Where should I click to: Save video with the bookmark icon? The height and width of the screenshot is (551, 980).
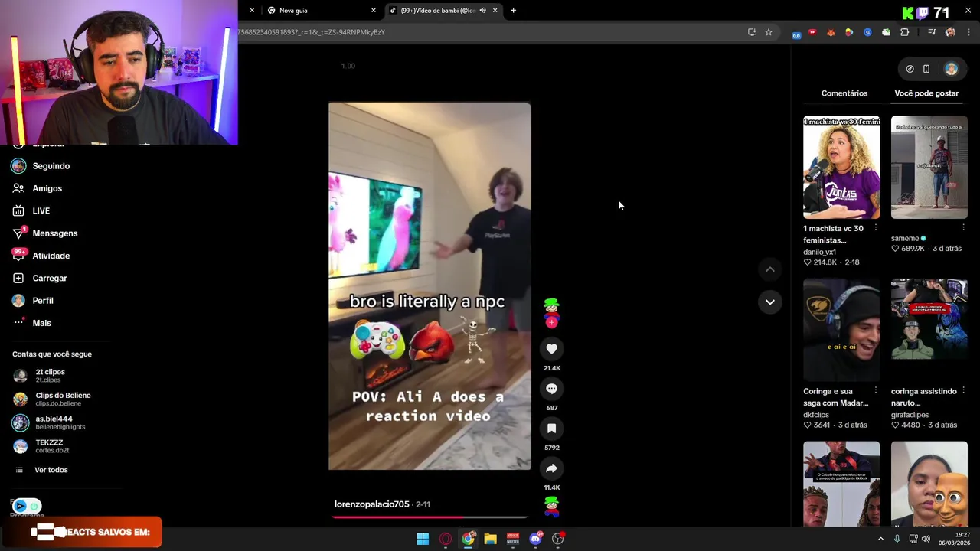(551, 429)
